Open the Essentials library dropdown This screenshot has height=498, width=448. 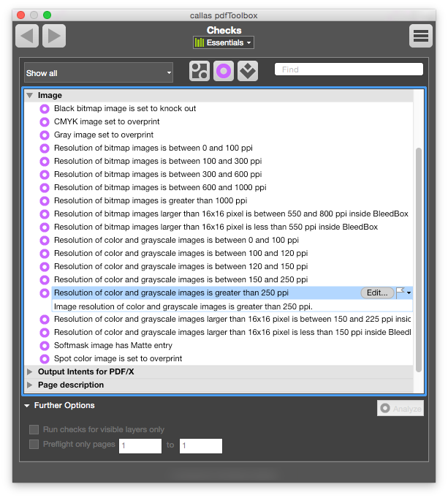click(x=224, y=42)
